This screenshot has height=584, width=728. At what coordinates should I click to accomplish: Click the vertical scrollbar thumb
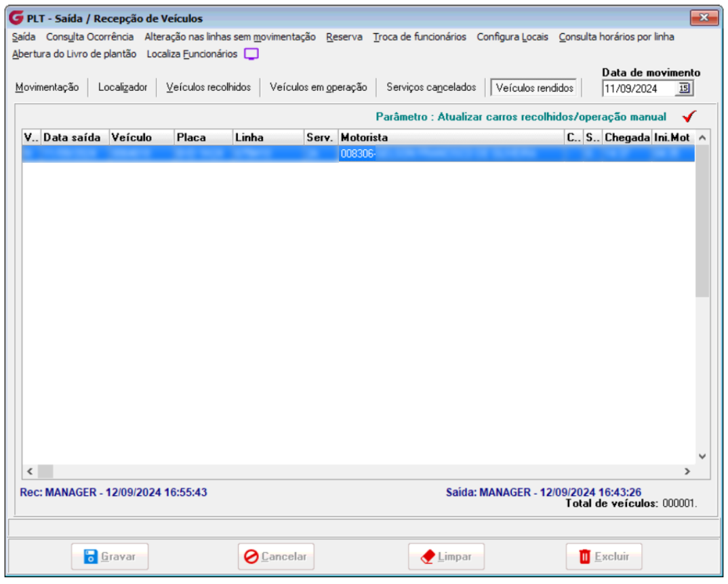[x=702, y=220]
